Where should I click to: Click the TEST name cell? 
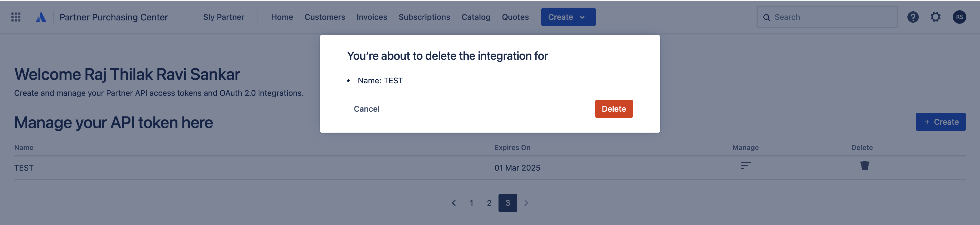pos(24,167)
